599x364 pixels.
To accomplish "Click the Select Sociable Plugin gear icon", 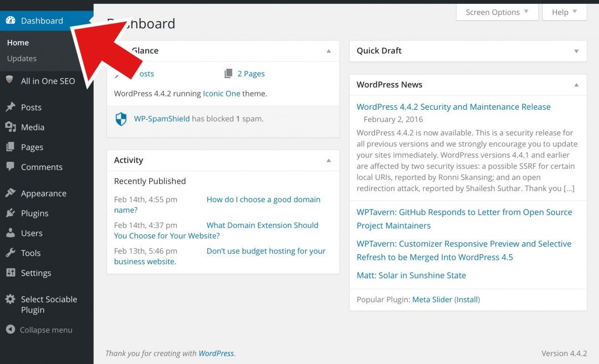I will click(11, 299).
